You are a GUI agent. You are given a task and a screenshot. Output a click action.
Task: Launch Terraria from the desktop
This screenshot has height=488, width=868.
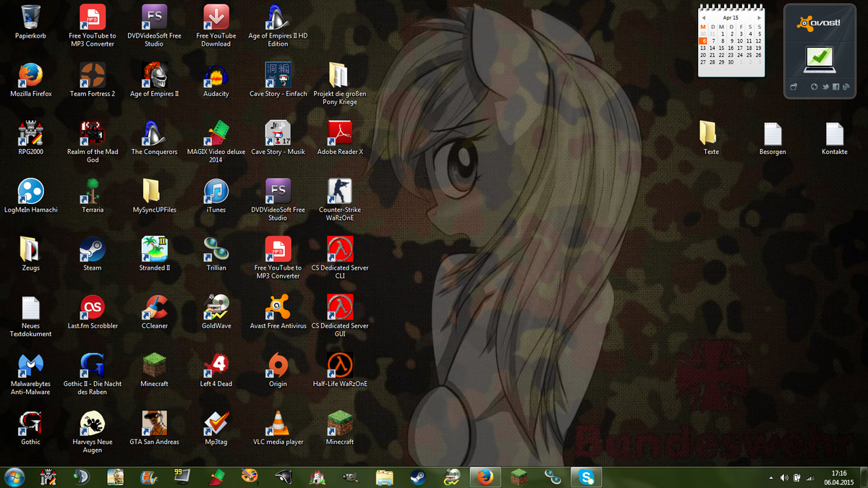(93, 196)
